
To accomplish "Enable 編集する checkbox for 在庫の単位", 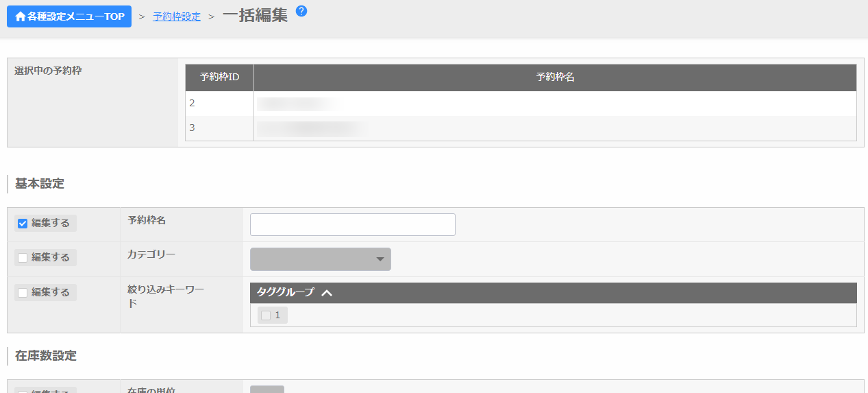I will click(x=23, y=392).
